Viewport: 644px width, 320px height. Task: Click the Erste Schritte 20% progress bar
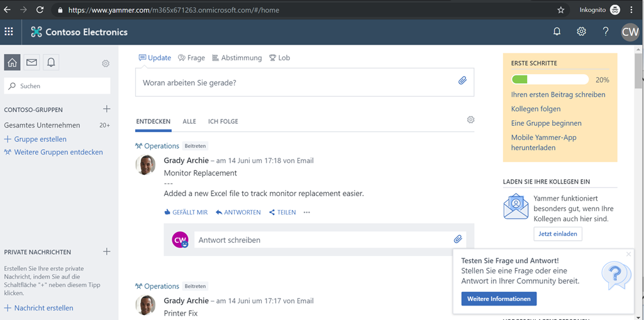[x=550, y=79]
